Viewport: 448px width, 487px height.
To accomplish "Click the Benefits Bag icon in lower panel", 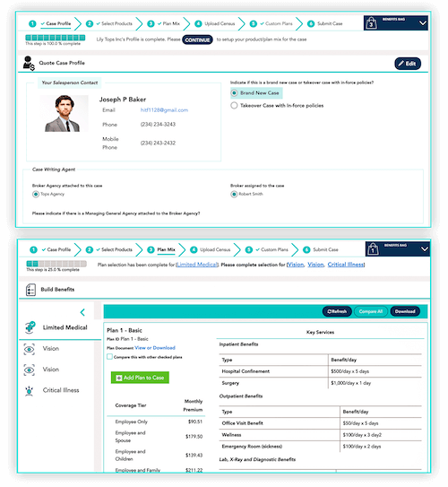I will (x=373, y=249).
